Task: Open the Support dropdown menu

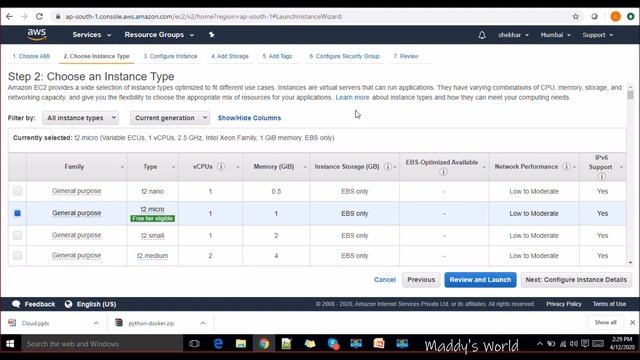Action: pyautogui.click(x=598, y=35)
